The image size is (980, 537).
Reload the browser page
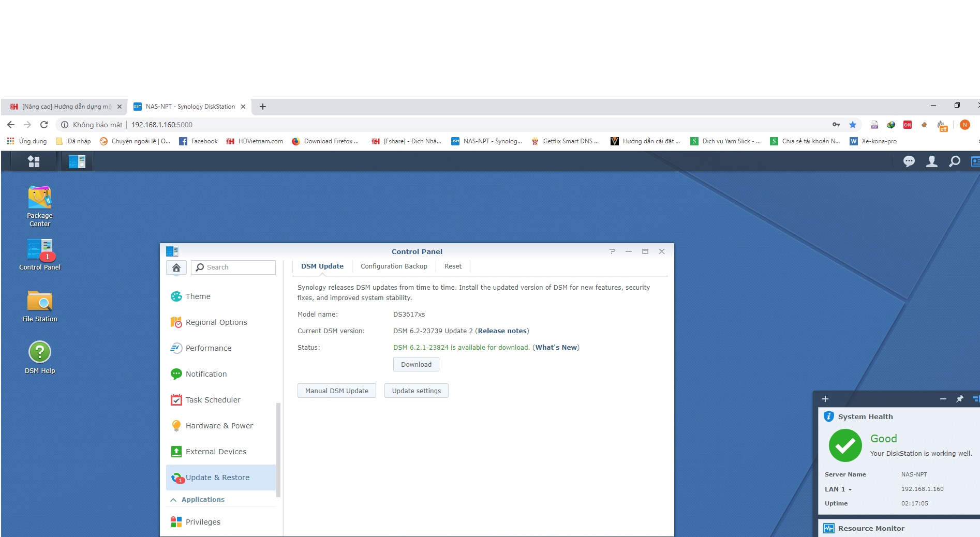[x=44, y=125]
